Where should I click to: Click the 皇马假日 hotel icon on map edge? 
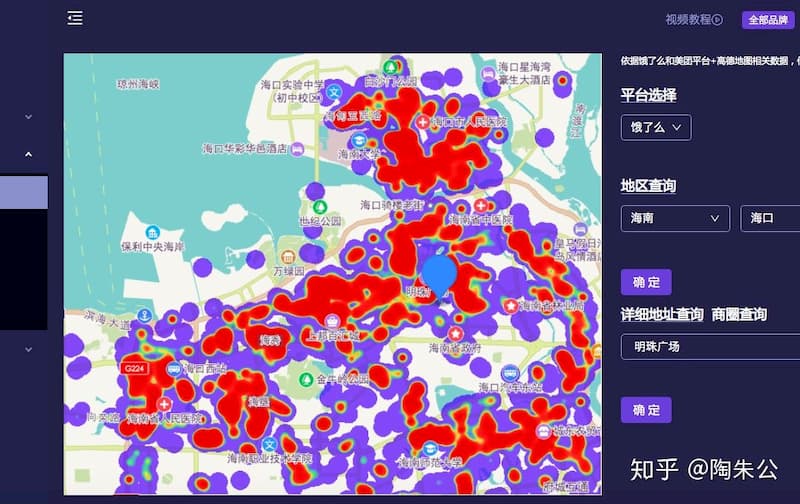click(580, 229)
